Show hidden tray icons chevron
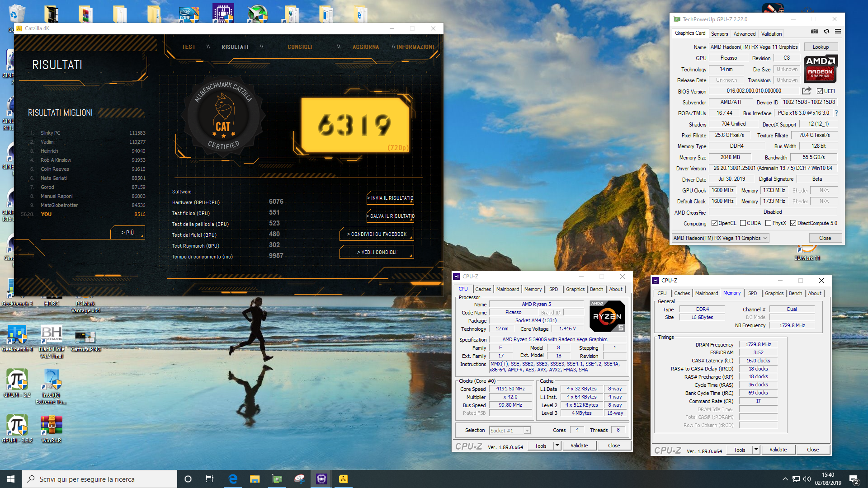 click(x=785, y=479)
